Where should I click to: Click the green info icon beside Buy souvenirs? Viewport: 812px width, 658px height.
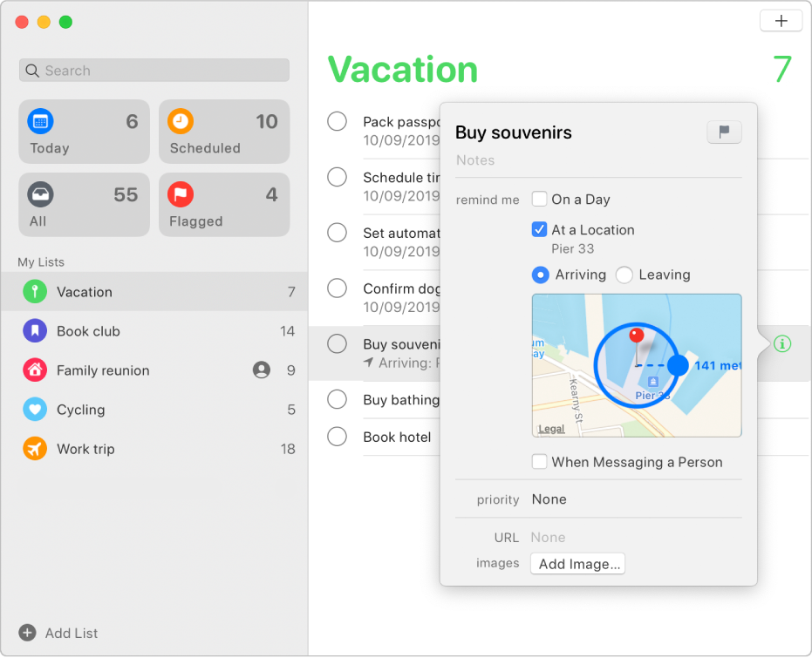[781, 344]
